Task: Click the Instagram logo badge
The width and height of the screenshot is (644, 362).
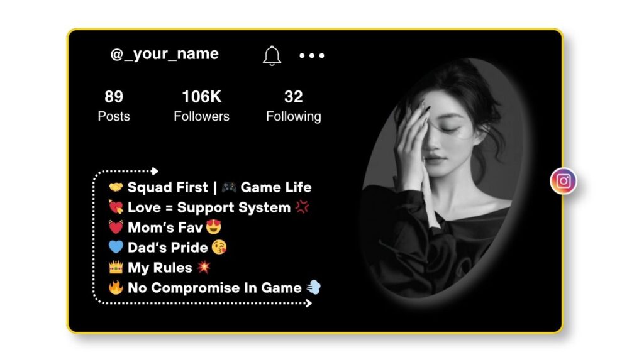Action: coord(563,181)
